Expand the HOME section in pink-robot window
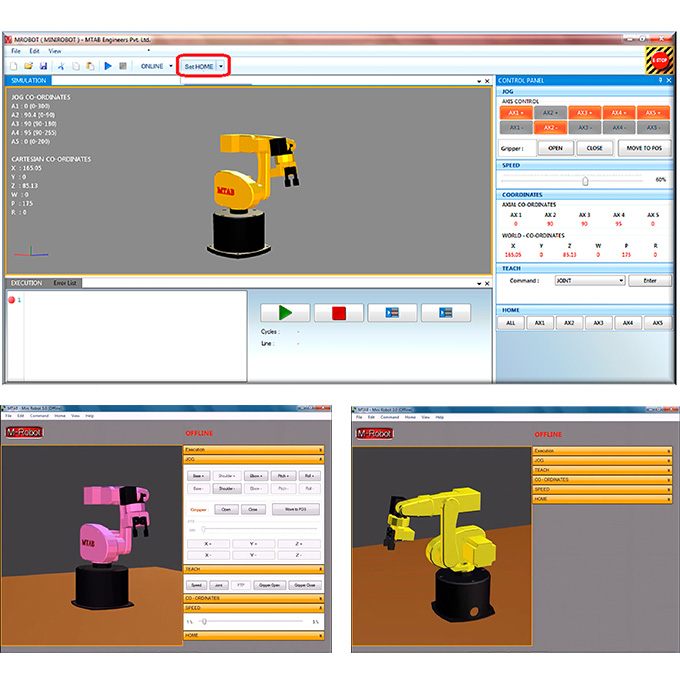 click(253, 635)
